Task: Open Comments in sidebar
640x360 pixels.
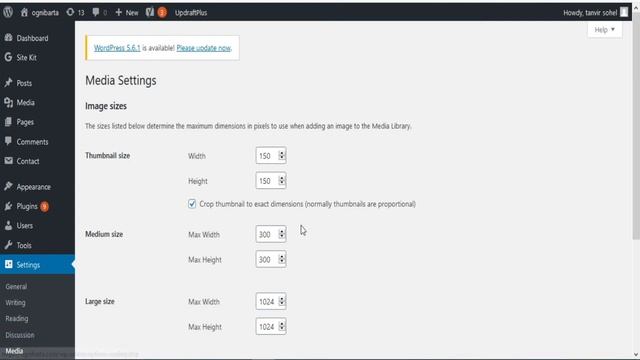Action: point(32,142)
